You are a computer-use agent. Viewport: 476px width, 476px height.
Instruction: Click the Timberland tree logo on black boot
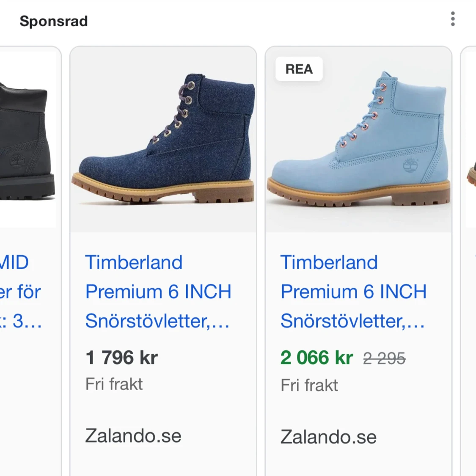click(17, 161)
